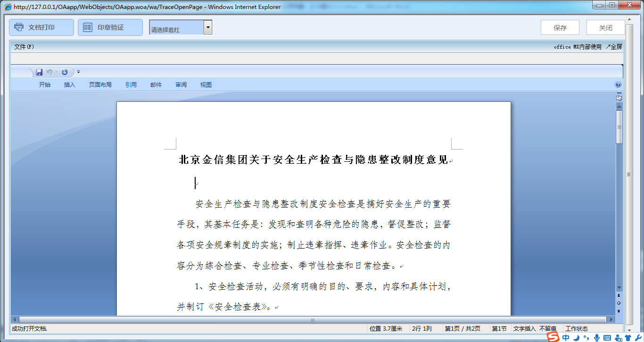Click the Save diskette icon on quick access toolbar
This screenshot has height=342, width=644.
click(x=39, y=72)
